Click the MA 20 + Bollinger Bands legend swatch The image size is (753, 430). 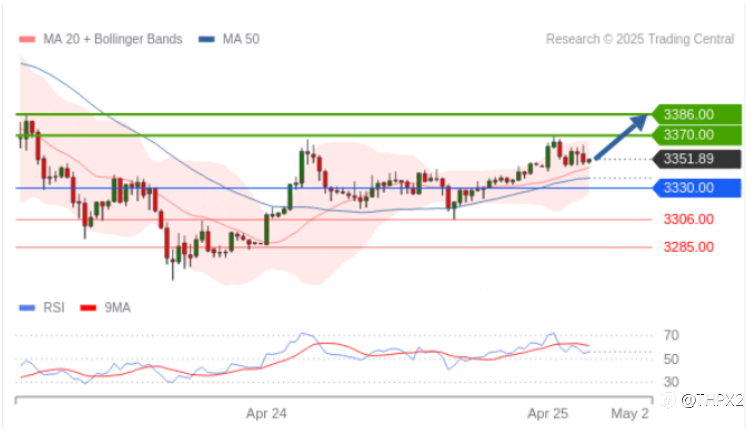click(x=27, y=39)
